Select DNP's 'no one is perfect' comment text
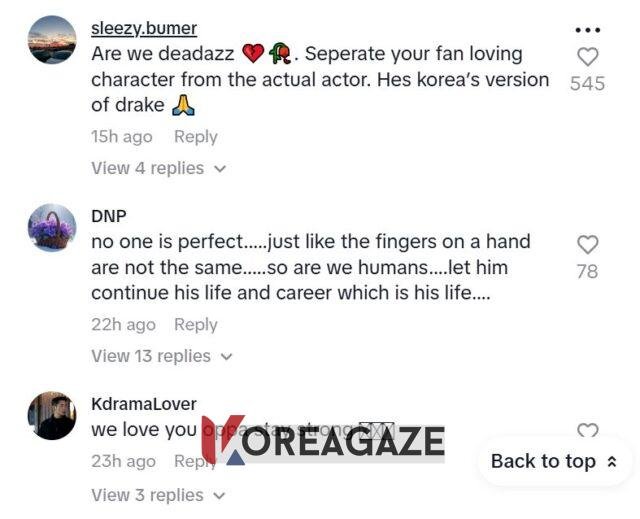The width and height of the screenshot is (640, 519). click(x=310, y=267)
